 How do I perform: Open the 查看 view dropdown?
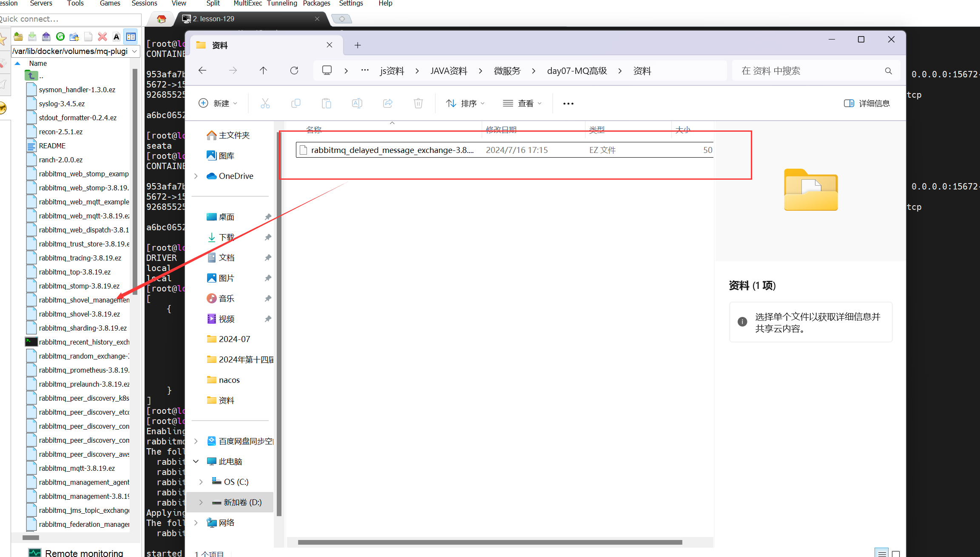coord(522,103)
